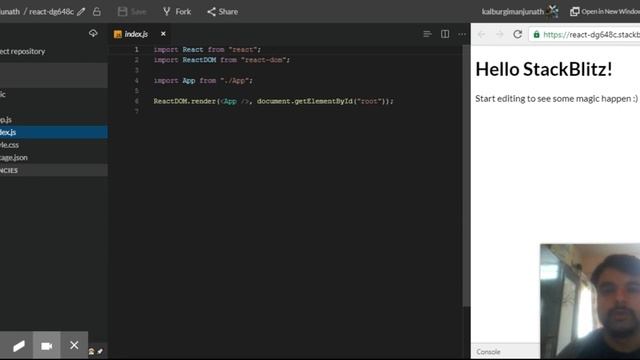This screenshot has height=360, width=640.
Task: Click the editor vertical scrollbar
Action: (x=466, y=176)
